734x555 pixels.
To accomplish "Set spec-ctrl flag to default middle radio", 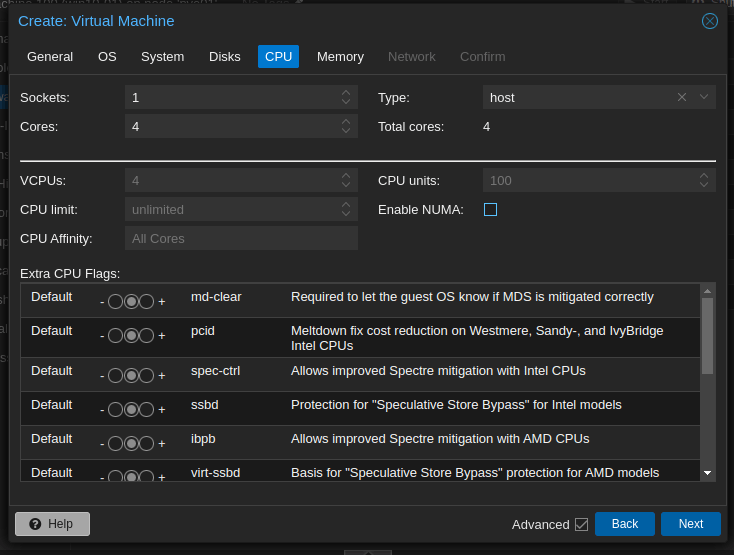I will click(131, 375).
